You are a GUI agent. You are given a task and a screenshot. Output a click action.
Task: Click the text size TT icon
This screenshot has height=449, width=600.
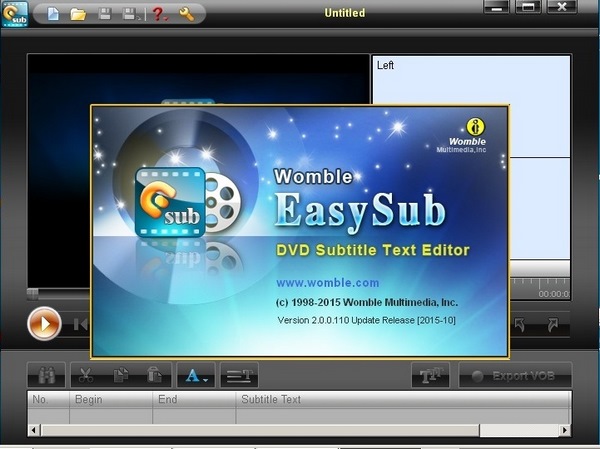click(x=430, y=375)
